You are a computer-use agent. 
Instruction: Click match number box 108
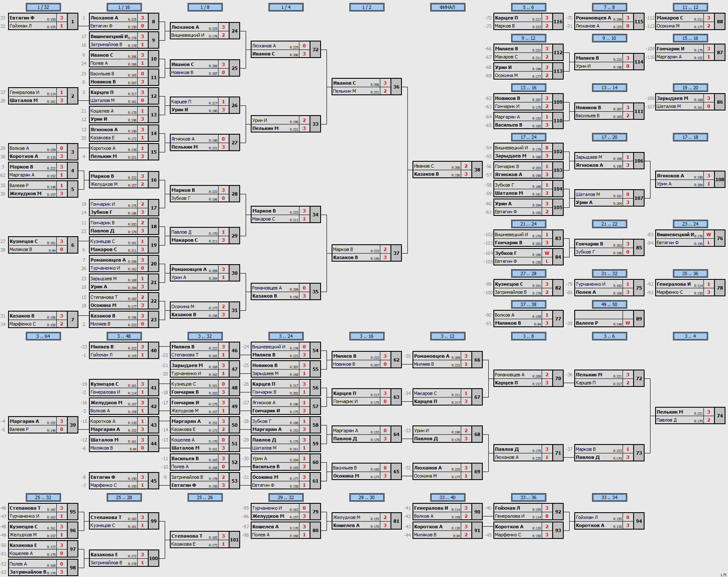[x=720, y=179]
